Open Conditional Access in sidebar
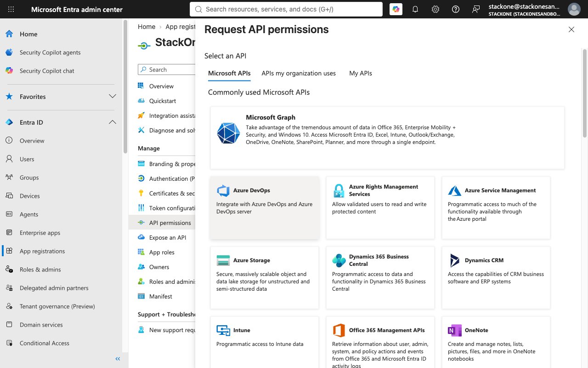 click(45, 343)
